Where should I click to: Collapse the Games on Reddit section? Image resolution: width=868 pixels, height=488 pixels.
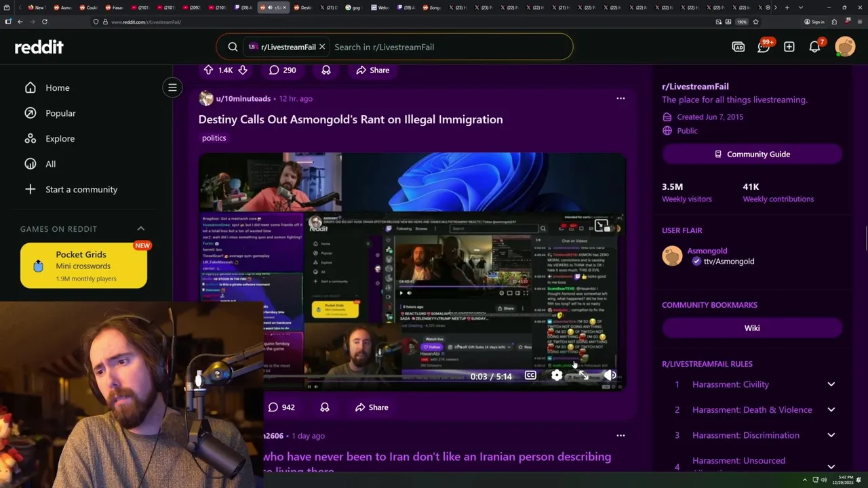pos(141,228)
